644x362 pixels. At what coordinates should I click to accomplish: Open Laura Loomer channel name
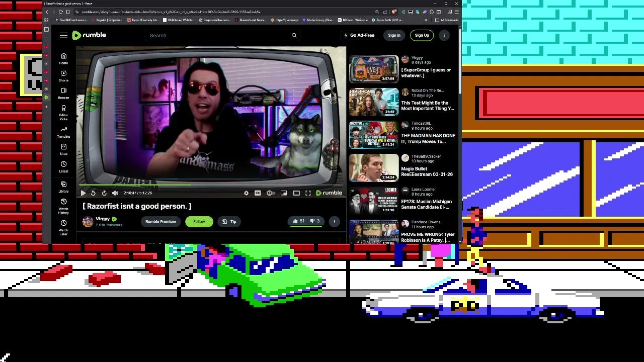pos(423,190)
